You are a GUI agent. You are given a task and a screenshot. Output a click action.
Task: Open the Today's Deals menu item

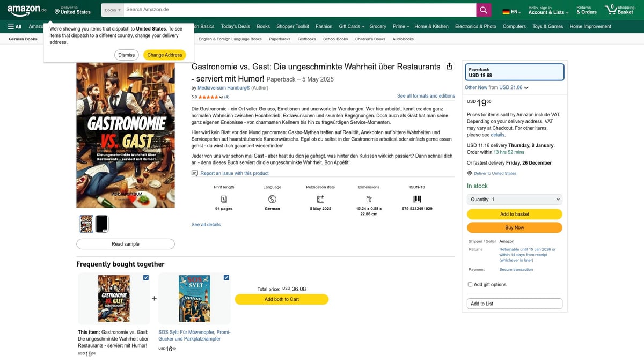pyautogui.click(x=235, y=26)
